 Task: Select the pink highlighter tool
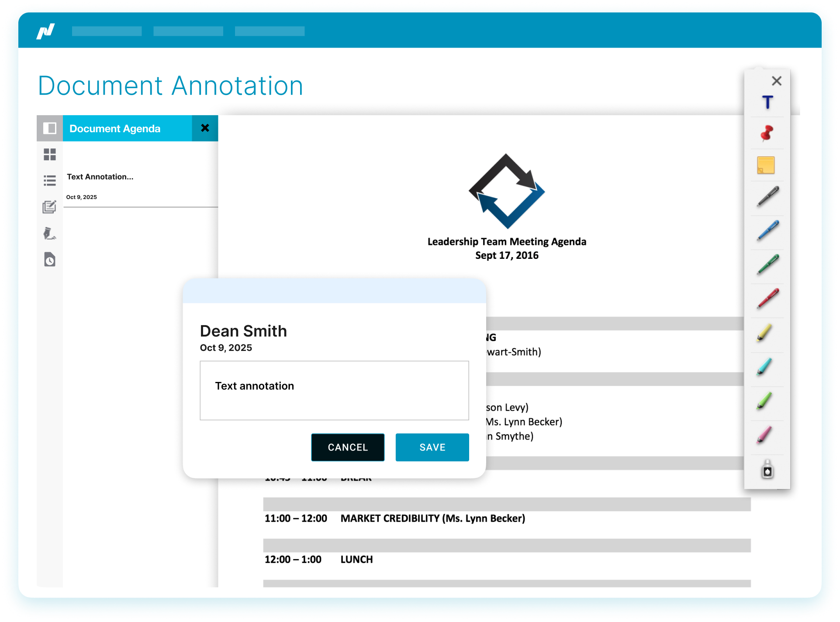point(765,435)
